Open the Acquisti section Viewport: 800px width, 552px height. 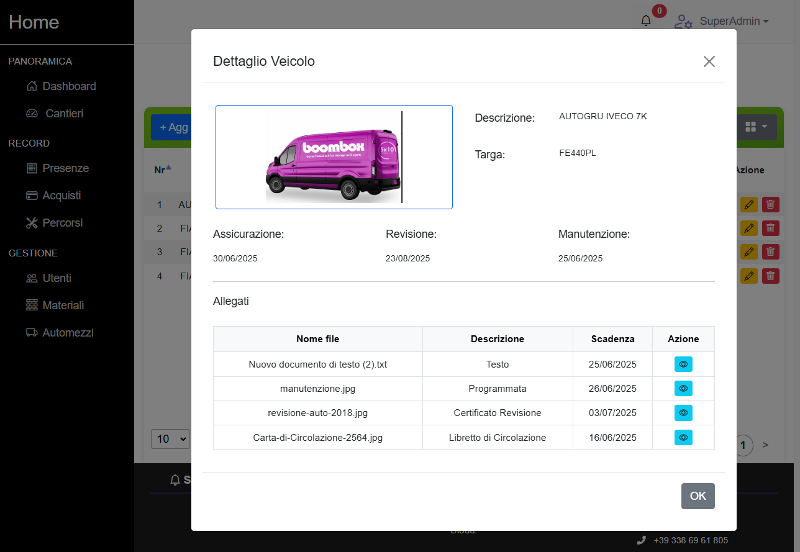pos(61,195)
